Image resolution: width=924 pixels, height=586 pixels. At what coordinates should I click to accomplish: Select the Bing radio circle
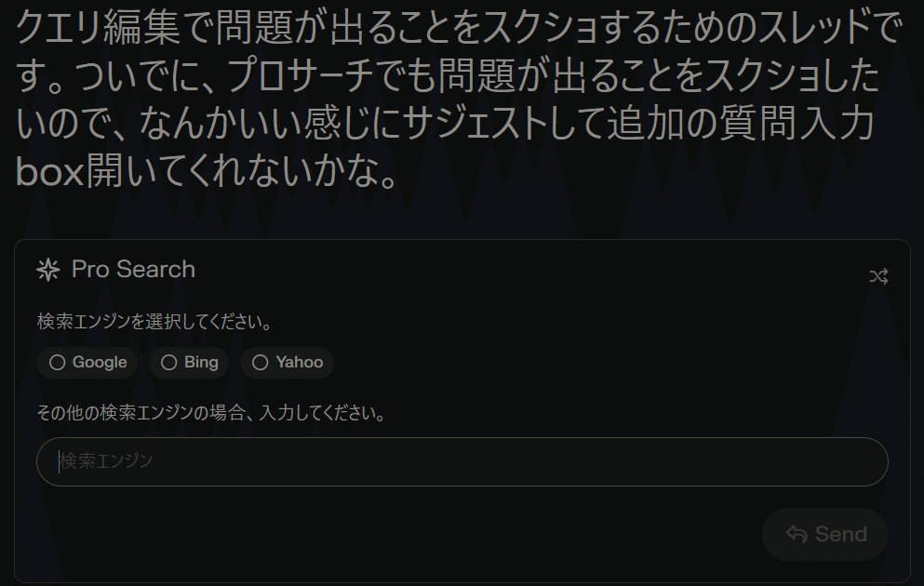[x=169, y=362]
